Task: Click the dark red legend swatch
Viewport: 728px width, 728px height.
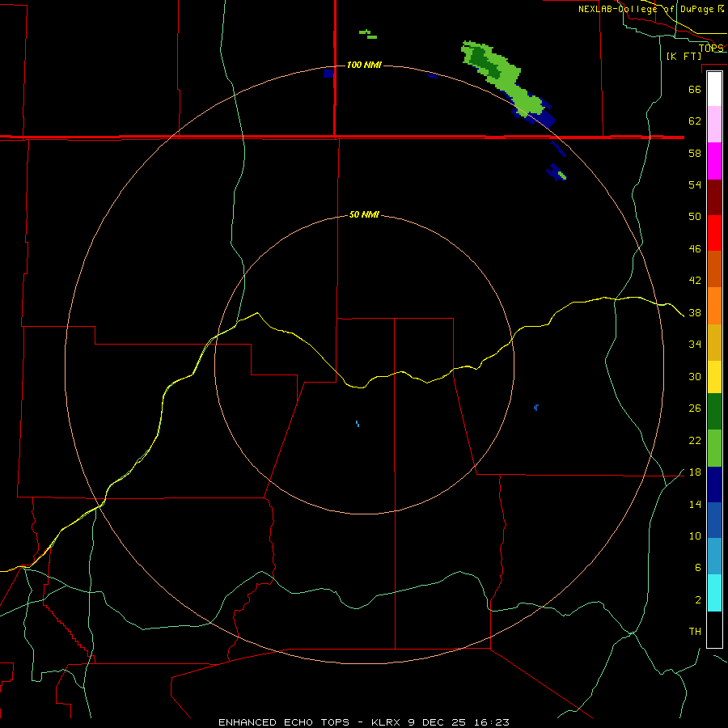Action: [x=714, y=197]
